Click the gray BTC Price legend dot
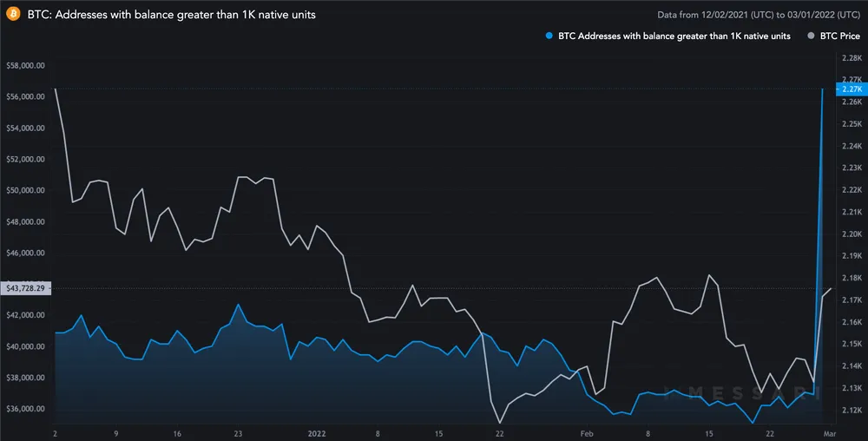 811,36
